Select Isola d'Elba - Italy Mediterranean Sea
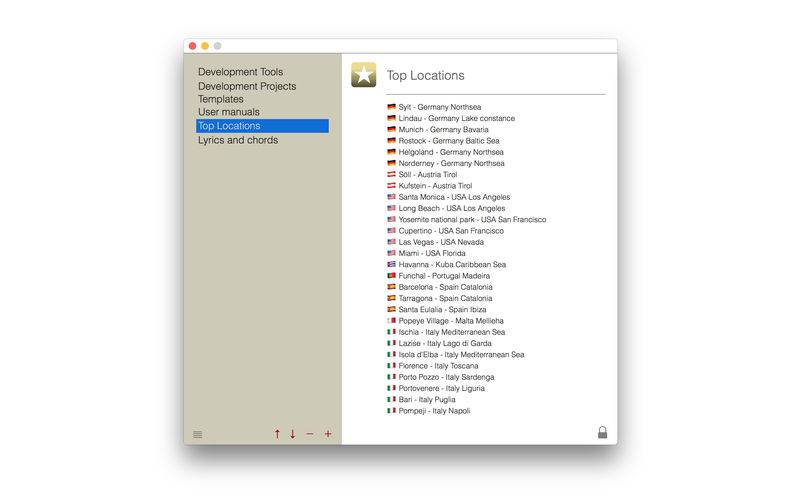800x500 pixels. tap(461, 355)
